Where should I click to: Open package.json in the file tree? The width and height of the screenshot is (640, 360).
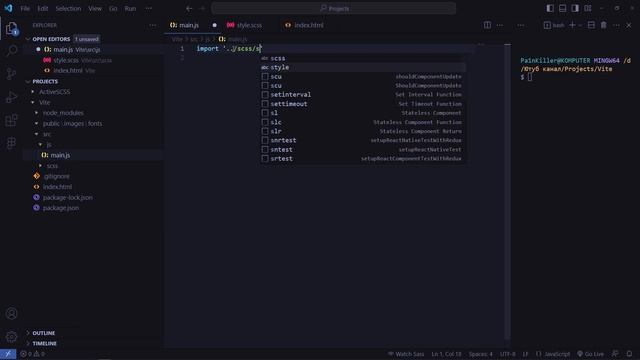(60, 208)
